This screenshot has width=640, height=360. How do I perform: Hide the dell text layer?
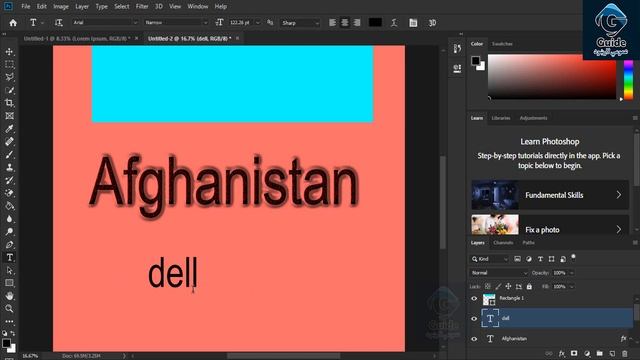point(474,319)
